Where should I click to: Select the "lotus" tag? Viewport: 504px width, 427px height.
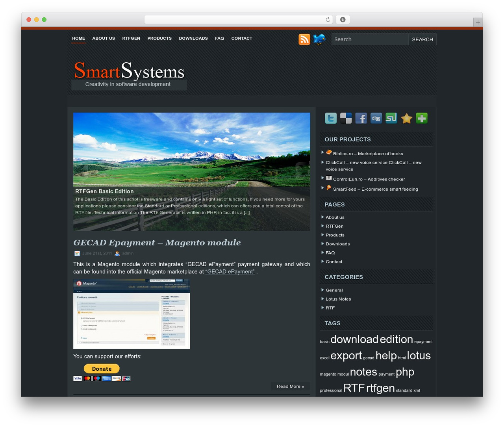[x=419, y=356]
